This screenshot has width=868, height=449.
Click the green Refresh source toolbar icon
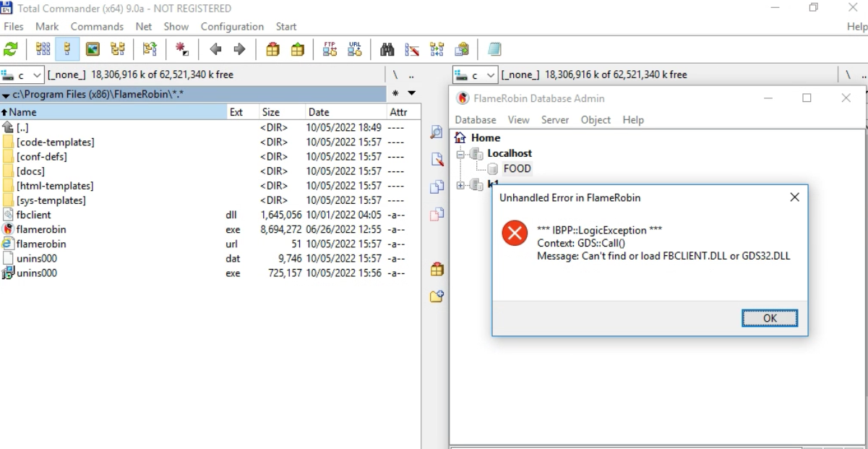click(11, 49)
